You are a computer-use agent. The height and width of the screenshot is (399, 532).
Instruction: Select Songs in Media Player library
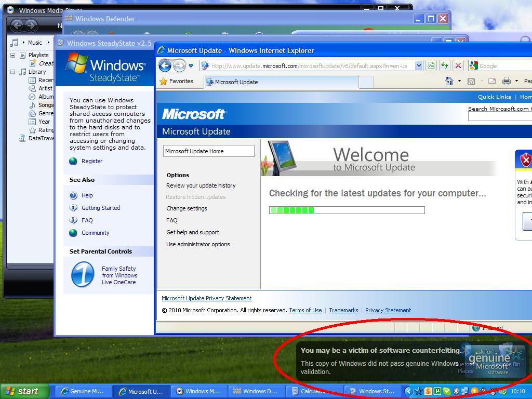click(46, 105)
